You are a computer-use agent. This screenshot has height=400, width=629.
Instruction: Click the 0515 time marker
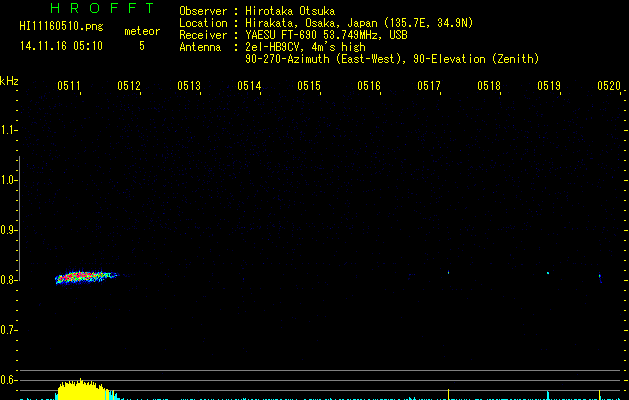click(309, 86)
